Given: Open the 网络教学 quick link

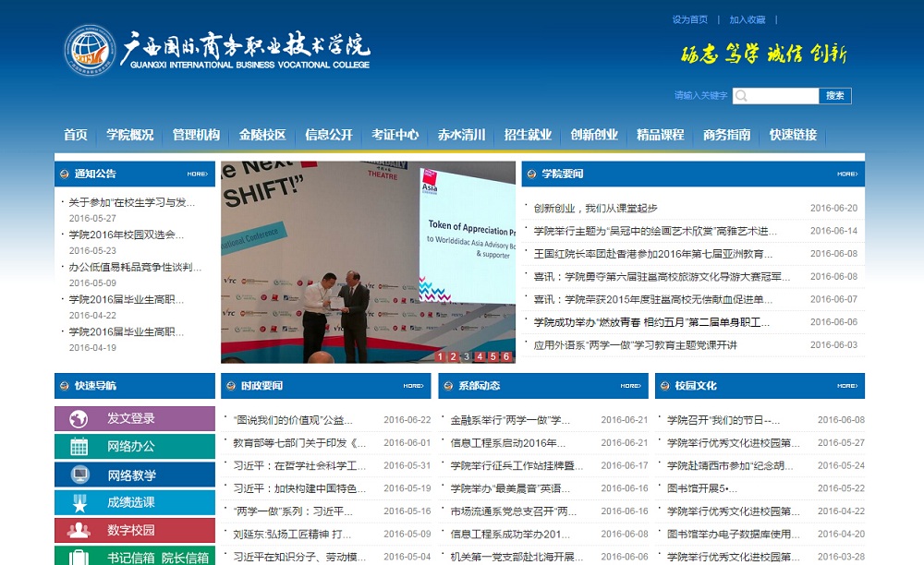Looking at the screenshot, I should pos(135,475).
